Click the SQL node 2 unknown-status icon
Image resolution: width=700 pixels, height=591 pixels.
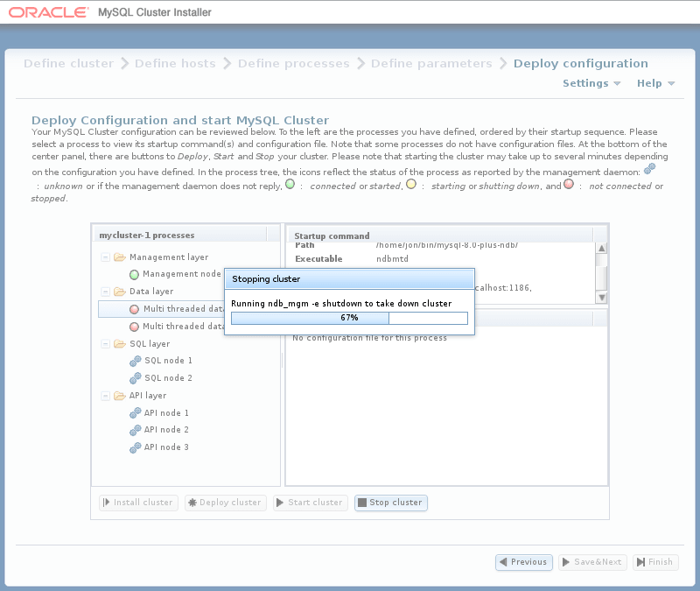click(136, 378)
